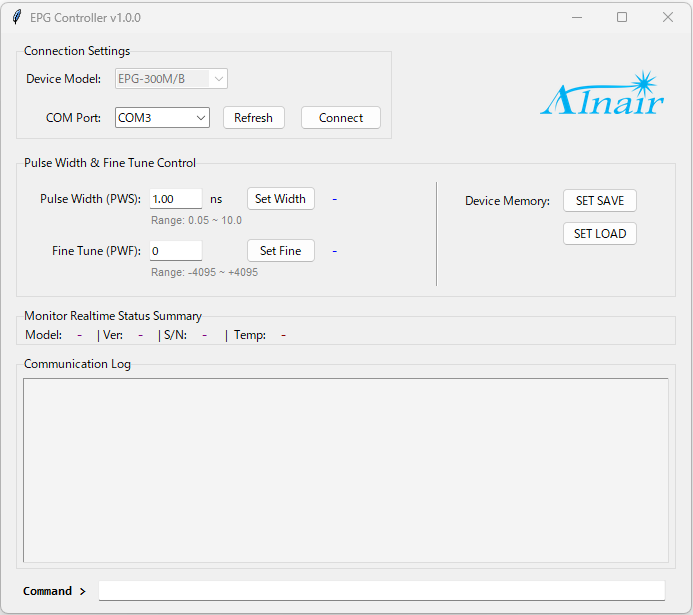Click the Alnair logo

click(602, 93)
